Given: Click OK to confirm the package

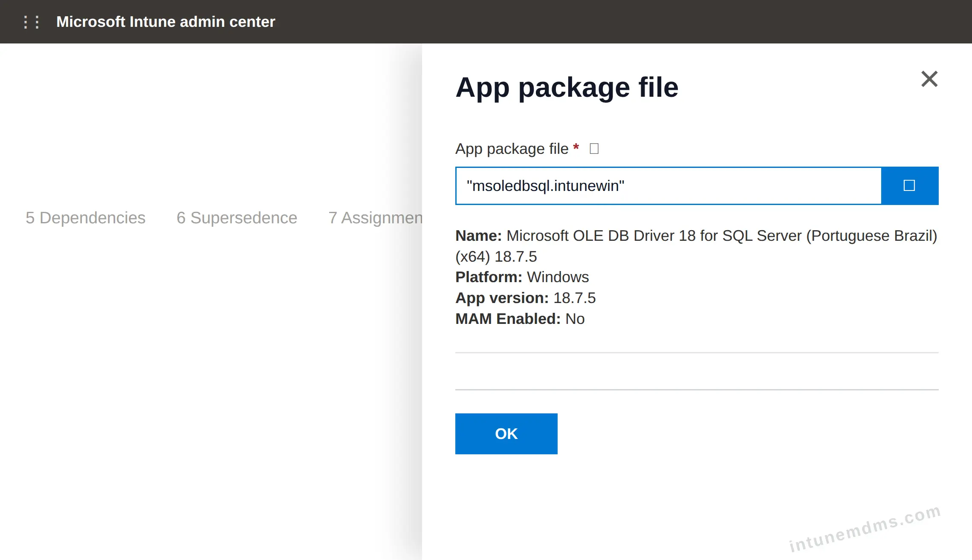Looking at the screenshot, I should tap(506, 434).
